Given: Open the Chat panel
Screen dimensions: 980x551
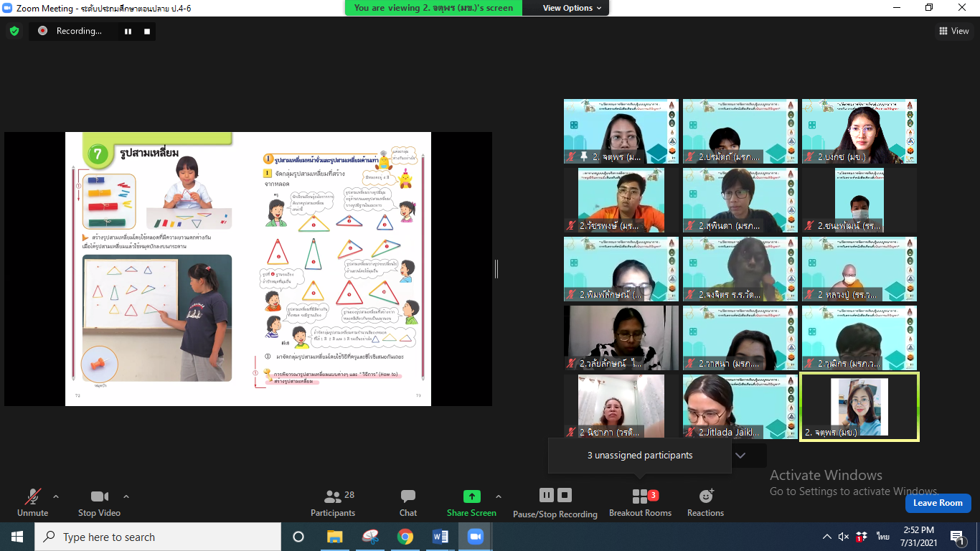Looking at the screenshot, I should coord(408,503).
